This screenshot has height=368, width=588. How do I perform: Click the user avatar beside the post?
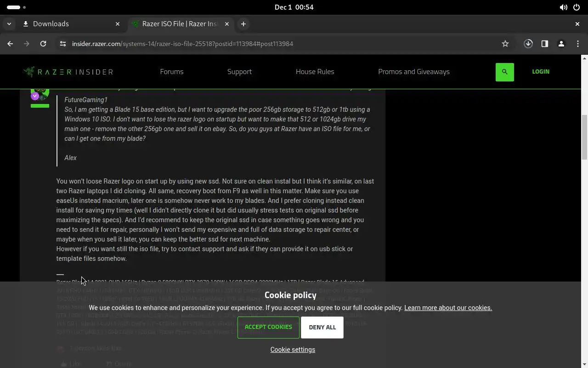click(x=40, y=94)
